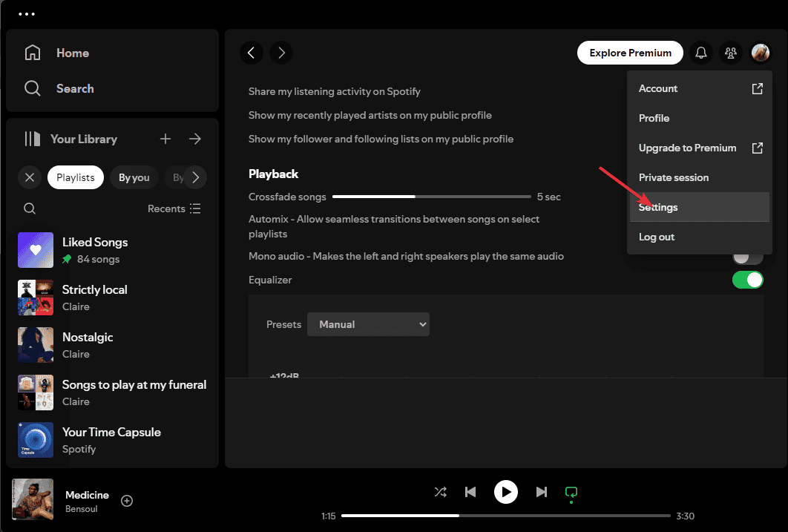Click the Automix setting description
The width and height of the screenshot is (788, 532).
tap(394, 226)
